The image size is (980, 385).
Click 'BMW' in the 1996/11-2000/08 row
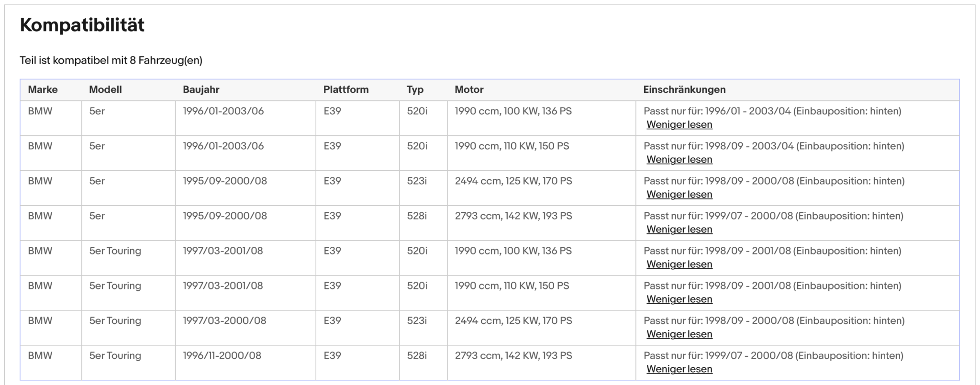pos(40,355)
